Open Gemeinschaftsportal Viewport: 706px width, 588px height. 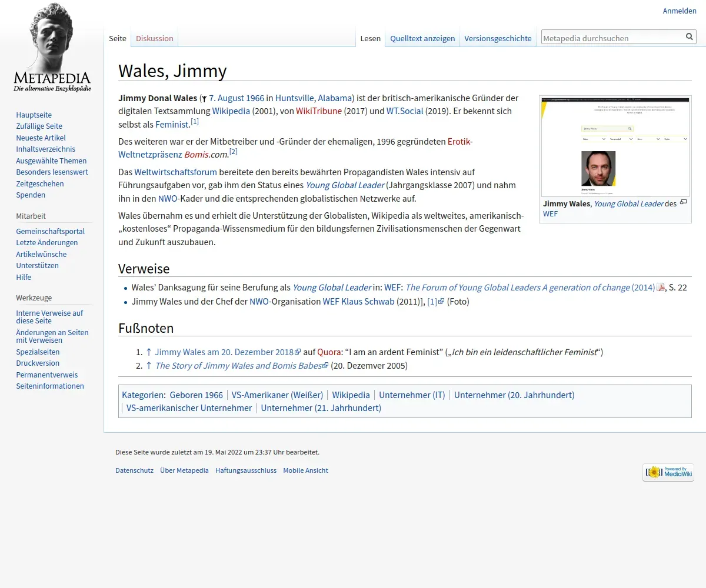(50, 231)
